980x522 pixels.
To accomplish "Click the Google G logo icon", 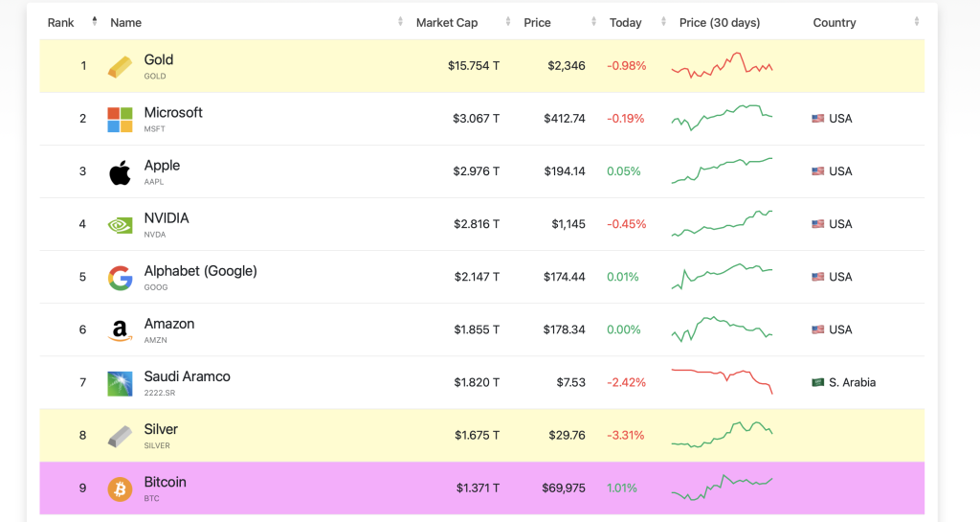I will pos(120,278).
